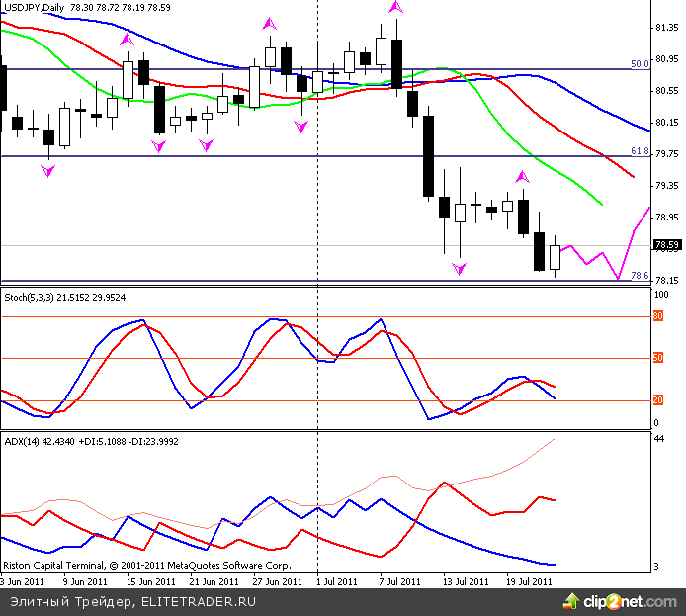Image resolution: width=686 pixels, height=616 pixels.
Task: Select the down fractal arrow below the 13 Jul candle
Action: pyautogui.click(x=458, y=268)
